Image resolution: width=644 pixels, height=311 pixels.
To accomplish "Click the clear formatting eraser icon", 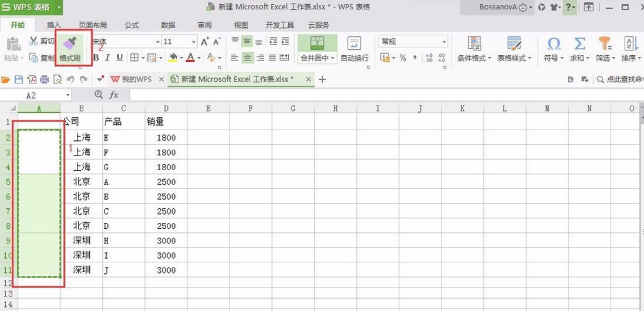I will 211,58.
